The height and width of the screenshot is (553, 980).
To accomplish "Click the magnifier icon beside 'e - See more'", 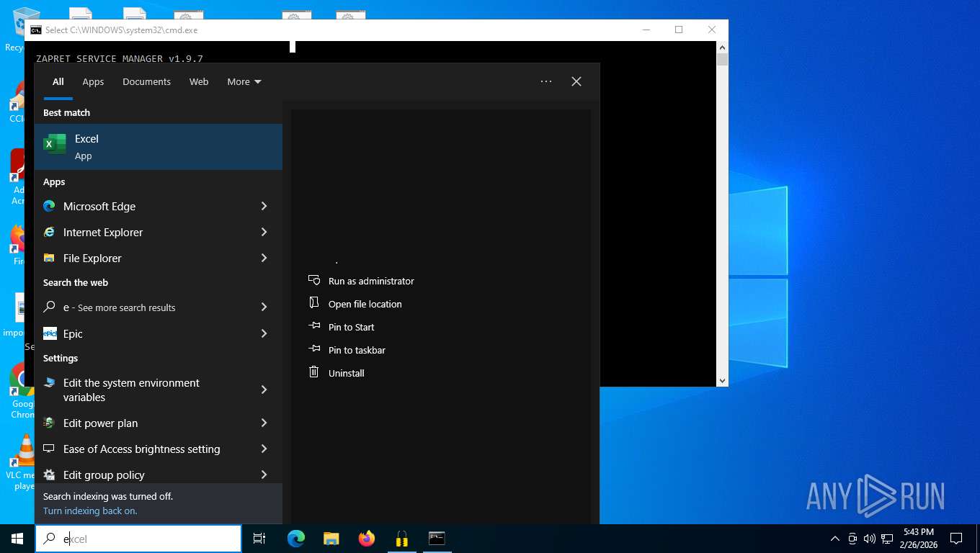I will [49, 307].
